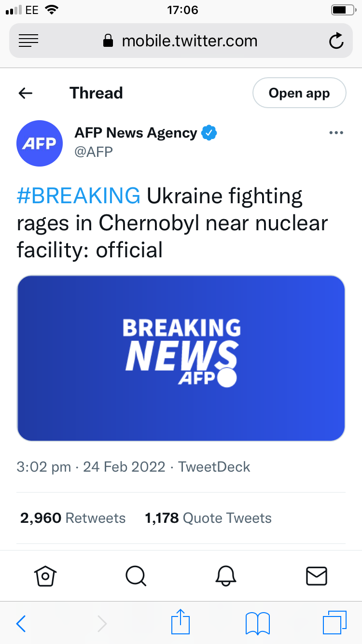Open the Twitter Search tab
Viewport: 362px width, 644px height.
coord(136,575)
